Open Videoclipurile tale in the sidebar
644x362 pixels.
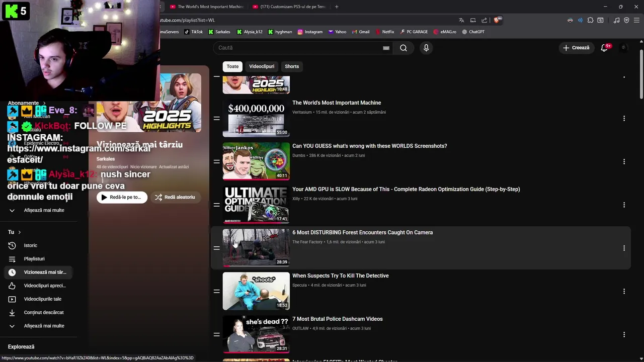pyautogui.click(x=39, y=299)
